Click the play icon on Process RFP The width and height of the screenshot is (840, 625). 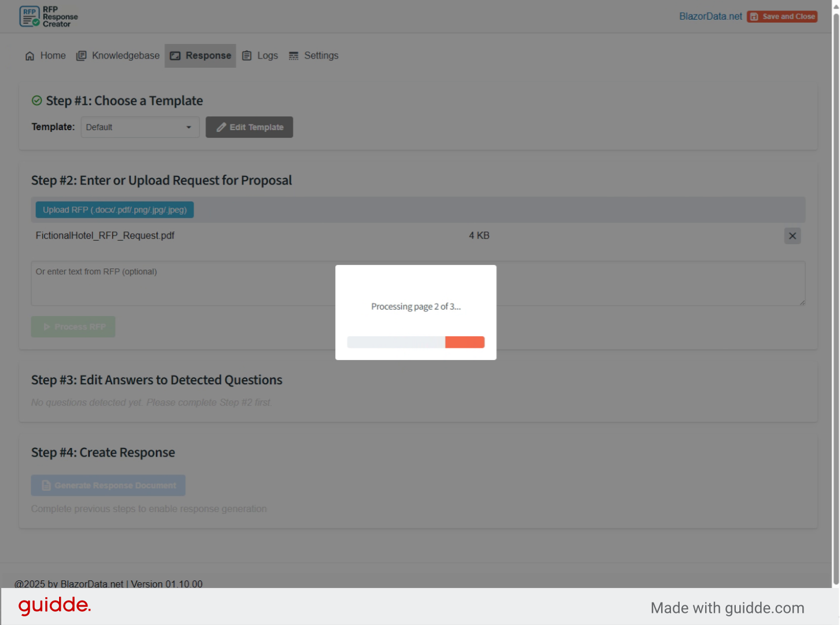point(47,326)
